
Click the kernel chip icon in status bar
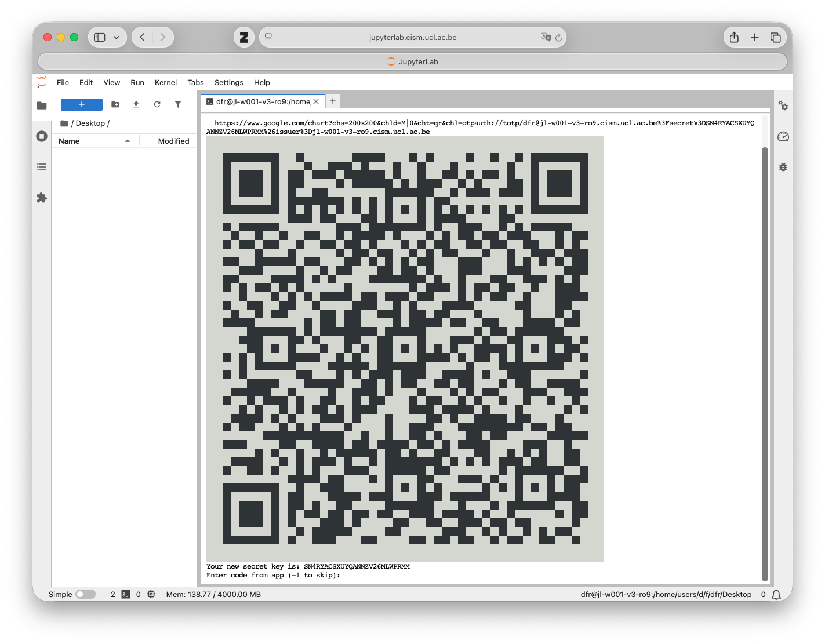coord(151,594)
